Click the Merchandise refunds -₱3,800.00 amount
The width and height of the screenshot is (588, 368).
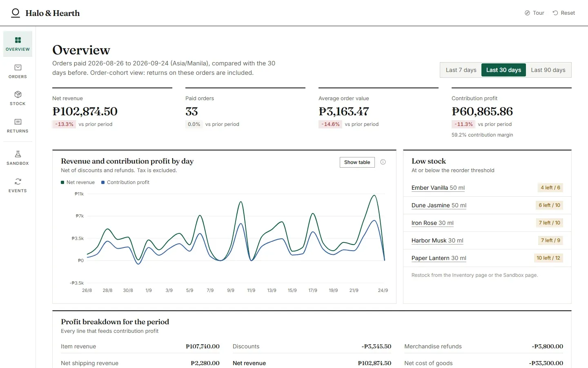coord(547,346)
